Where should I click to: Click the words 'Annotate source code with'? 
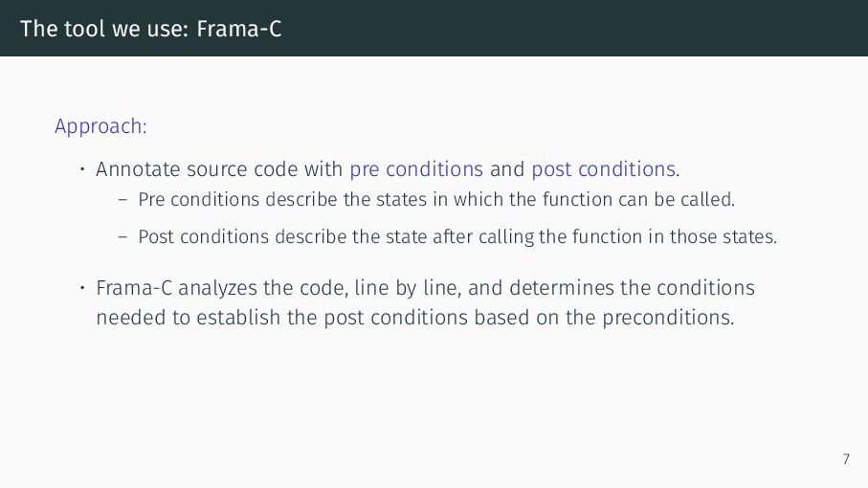219,169
